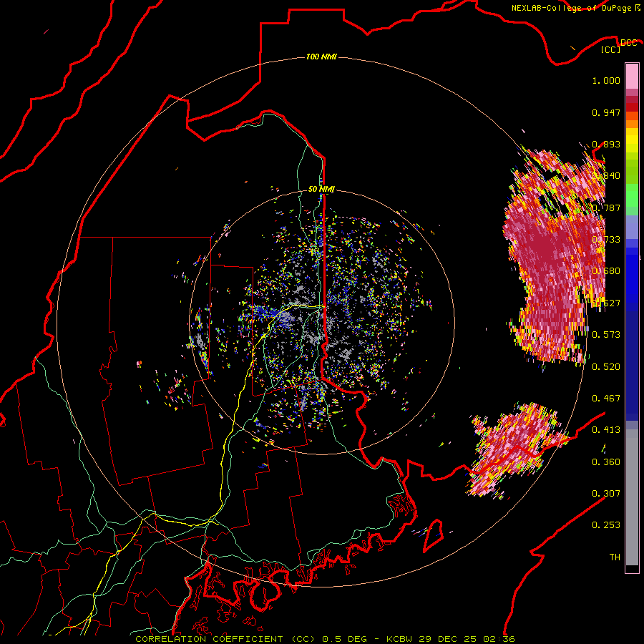Click the 0.467 scale value
Viewport: 644px width, 644px height.
(x=606, y=398)
